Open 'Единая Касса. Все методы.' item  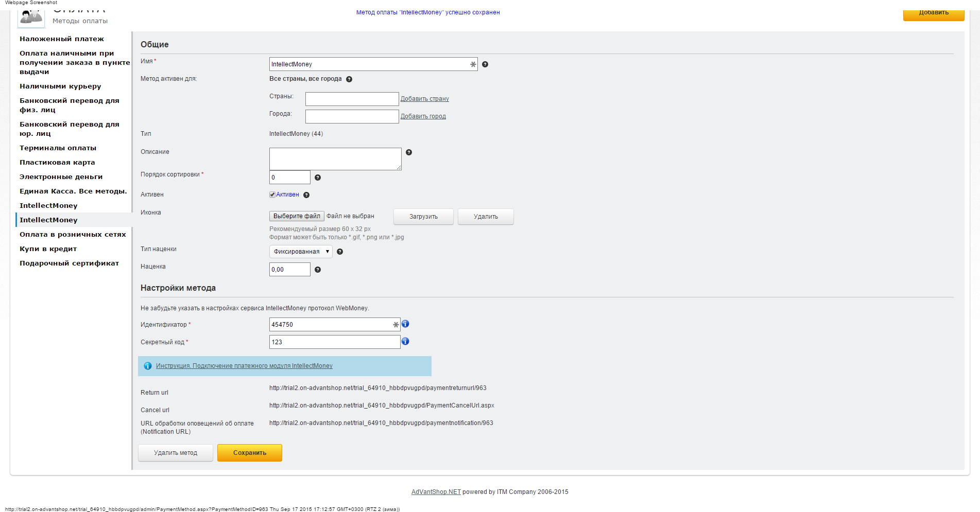73,191
